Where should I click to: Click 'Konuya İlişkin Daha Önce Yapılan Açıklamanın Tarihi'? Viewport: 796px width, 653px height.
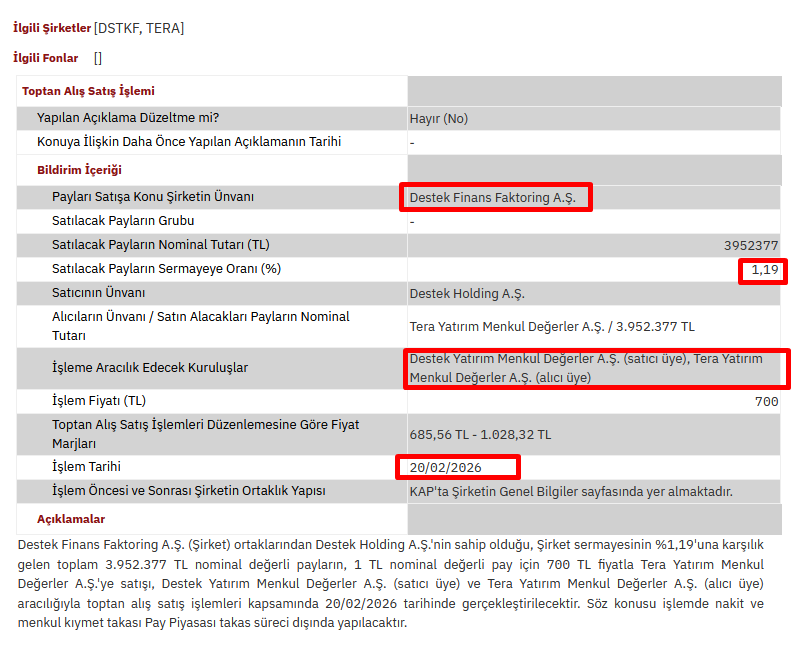point(189,142)
